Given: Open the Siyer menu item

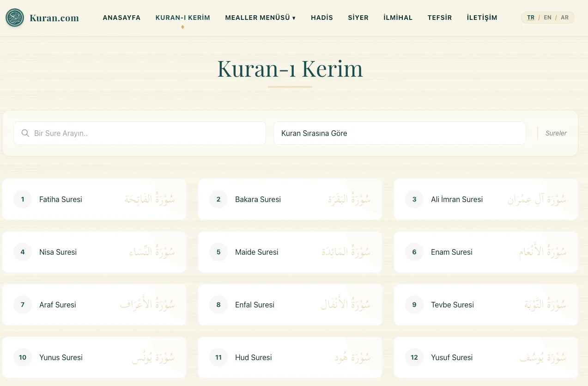Looking at the screenshot, I should point(358,18).
